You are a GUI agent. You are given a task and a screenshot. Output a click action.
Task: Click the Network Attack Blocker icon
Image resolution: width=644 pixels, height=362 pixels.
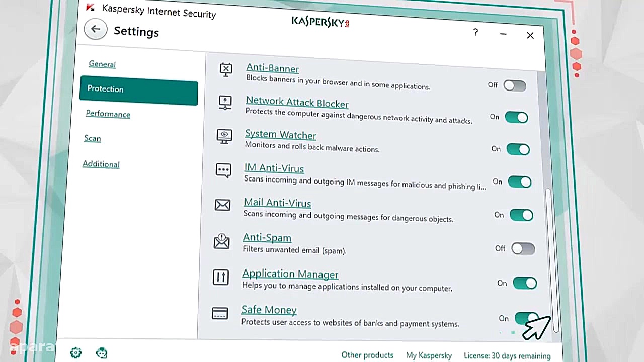click(x=225, y=103)
